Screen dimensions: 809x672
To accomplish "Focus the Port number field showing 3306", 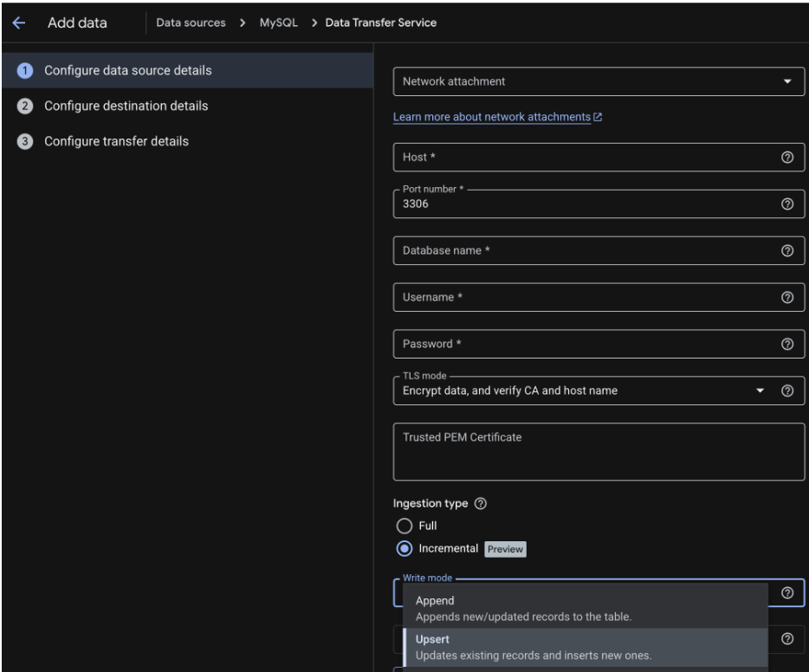I will [599, 204].
